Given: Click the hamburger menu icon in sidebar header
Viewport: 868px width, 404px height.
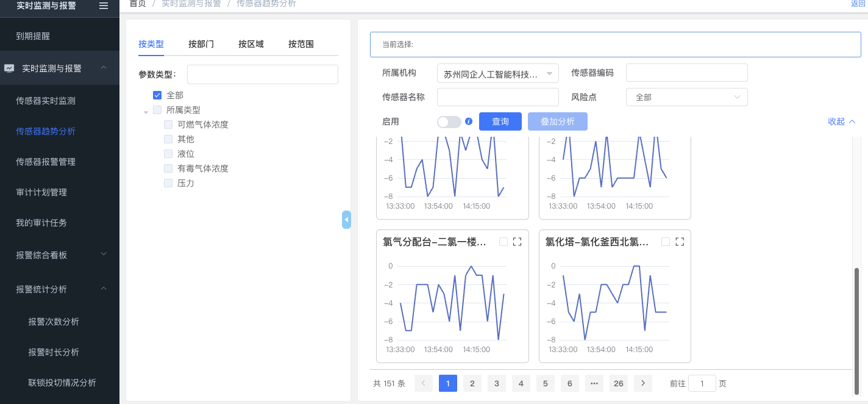Looking at the screenshot, I should [104, 5].
